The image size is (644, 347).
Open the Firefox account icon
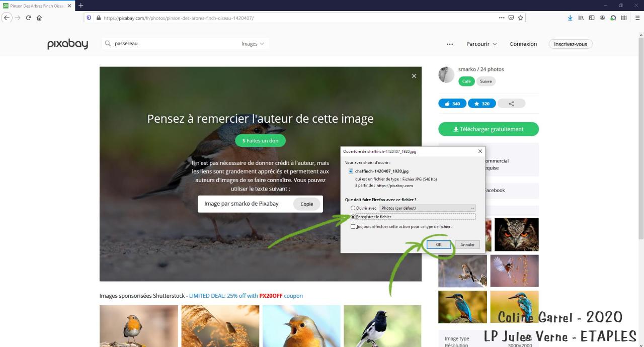pos(602,18)
